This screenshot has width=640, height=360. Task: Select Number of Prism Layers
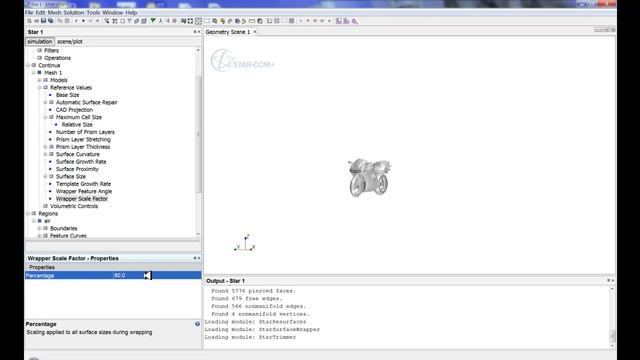point(85,132)
